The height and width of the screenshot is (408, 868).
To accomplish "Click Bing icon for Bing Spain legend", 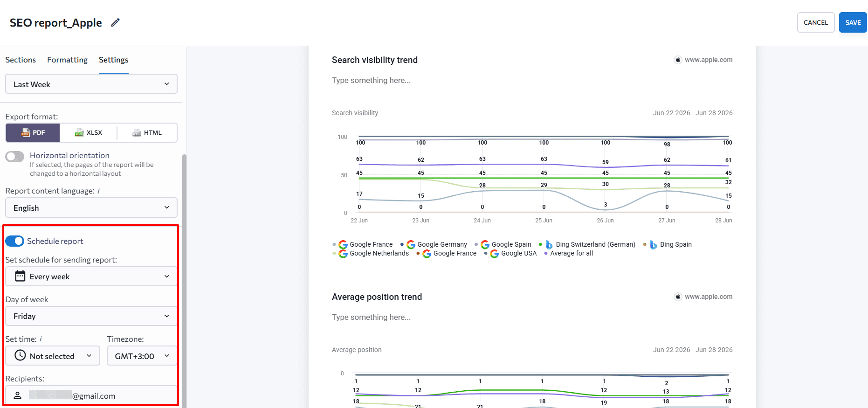I will tap(654, 244).
